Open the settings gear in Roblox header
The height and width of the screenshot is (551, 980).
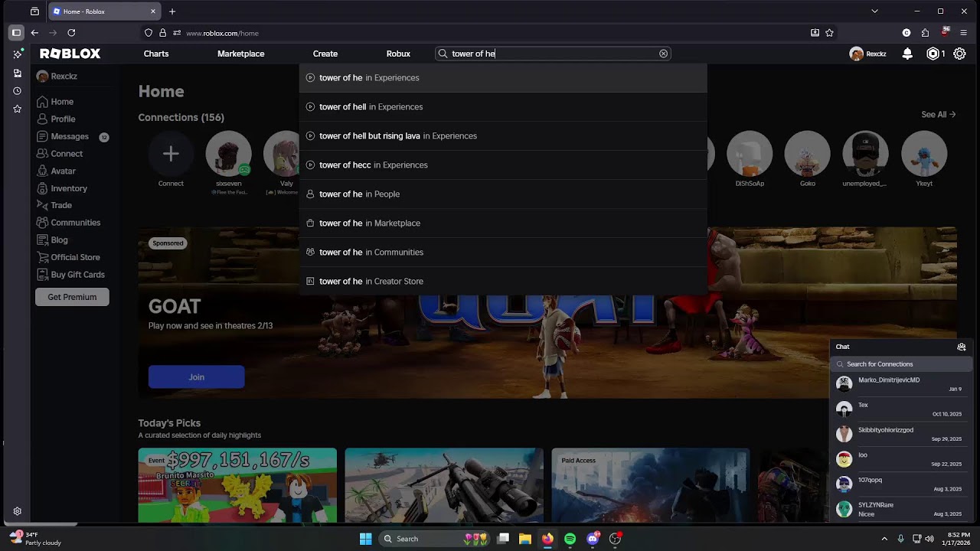click(x=959, y=54)
